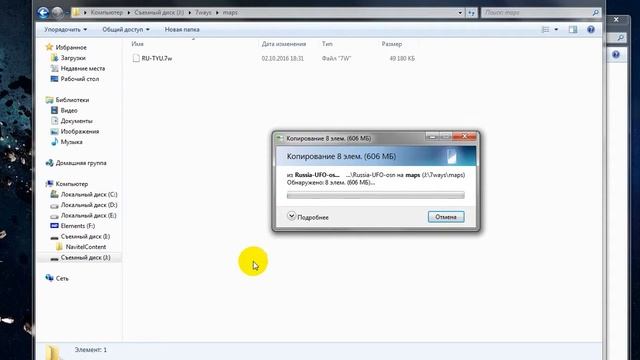The height and width of the screenshot is (360, 640).
Task: Open Локальный диск (D:)
Action: [x=89, y=205]
